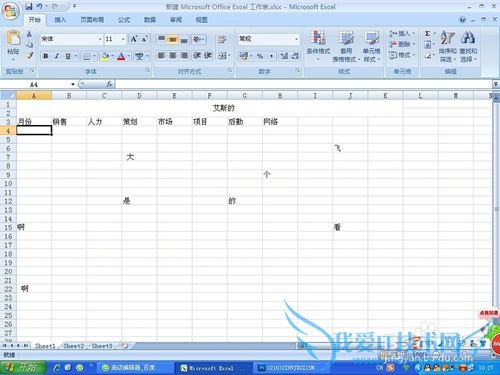Toggle italic formatting

coord(57,56)
